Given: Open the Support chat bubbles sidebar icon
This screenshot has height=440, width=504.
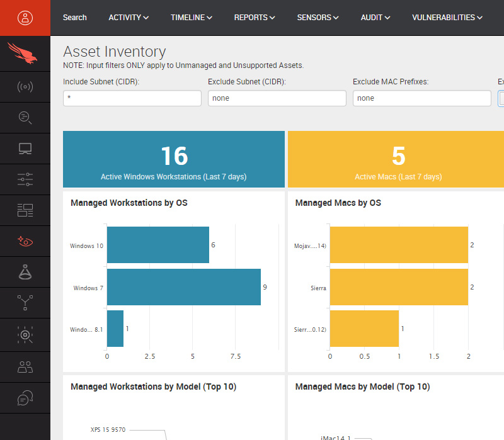Looking at the screenshot, I should [25, 398].
